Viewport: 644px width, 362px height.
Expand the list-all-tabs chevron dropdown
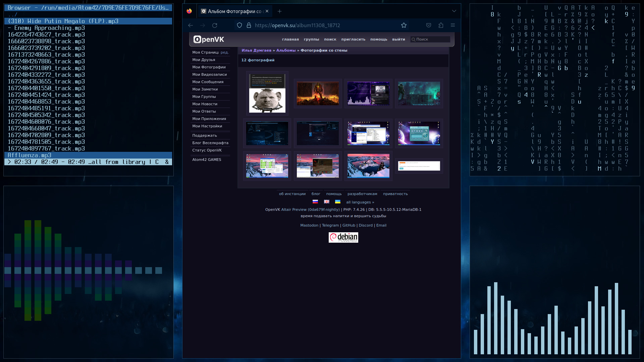pyautogui.click(x=454, y=11)
